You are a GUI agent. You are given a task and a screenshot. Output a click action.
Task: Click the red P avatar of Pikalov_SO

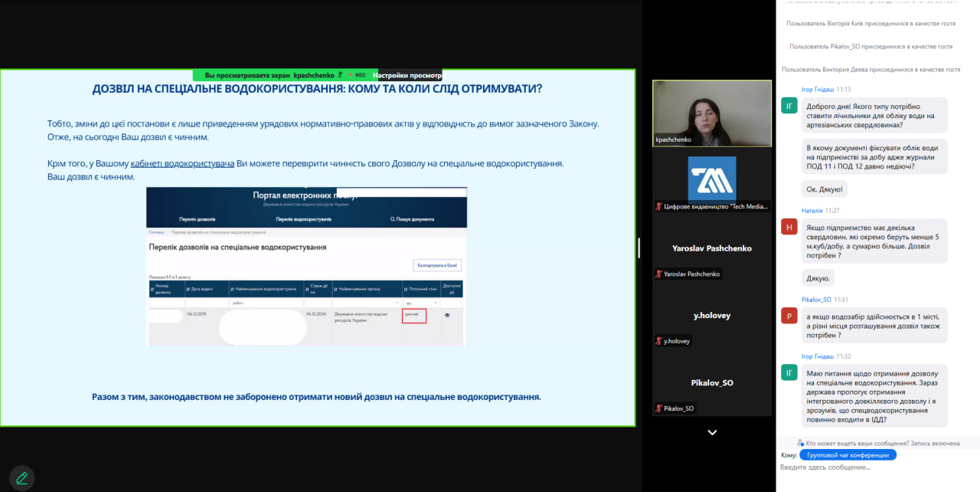(789, 316)
